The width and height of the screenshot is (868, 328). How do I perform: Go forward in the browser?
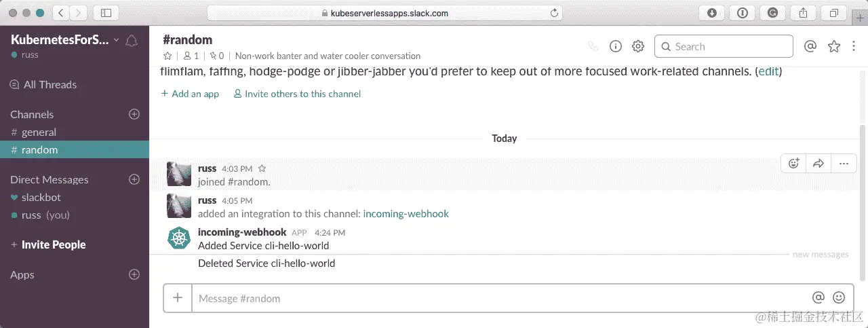tap(79, 12)
